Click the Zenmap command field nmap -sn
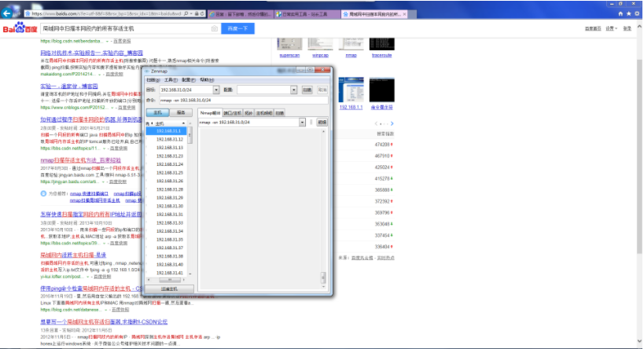 tap(244, 100)
